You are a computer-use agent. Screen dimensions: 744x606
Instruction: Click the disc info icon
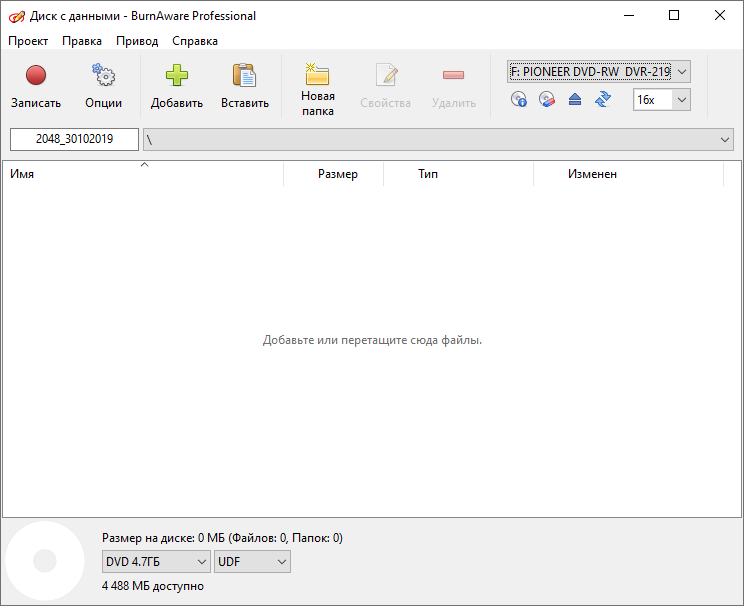(519, 100)
